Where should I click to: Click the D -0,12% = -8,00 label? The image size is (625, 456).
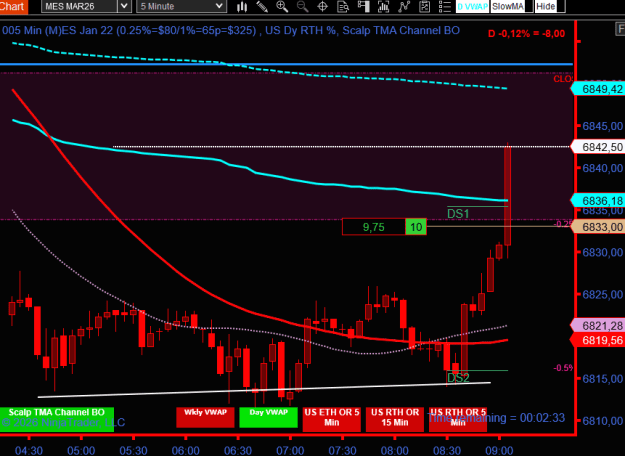point(527,33)
